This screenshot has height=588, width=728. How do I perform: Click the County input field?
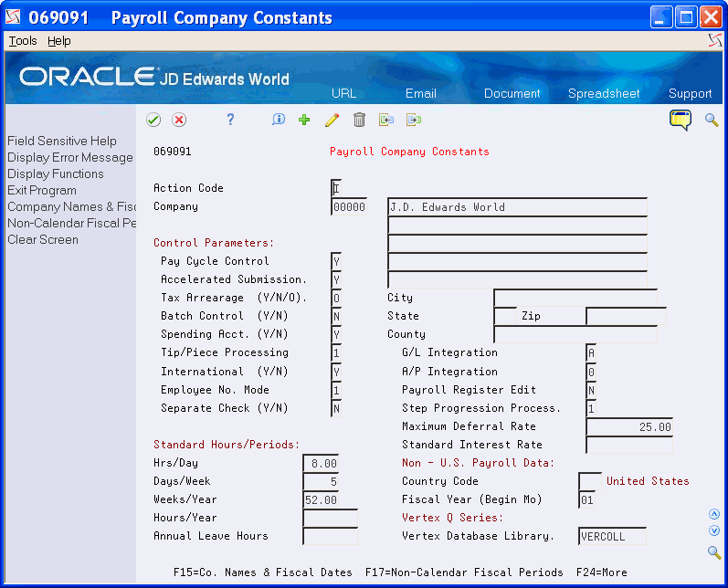[575, 334]
